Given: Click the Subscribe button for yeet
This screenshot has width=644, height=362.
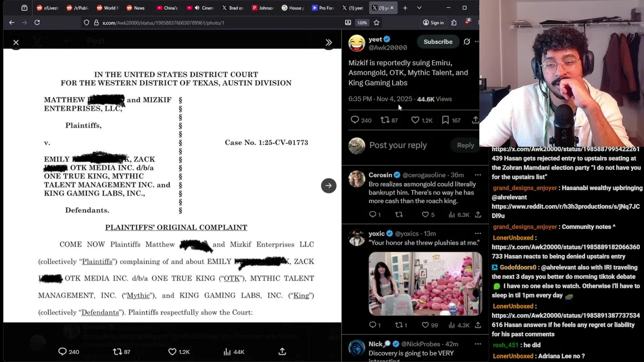Looking at the screenshot, I should pos(438,42).
